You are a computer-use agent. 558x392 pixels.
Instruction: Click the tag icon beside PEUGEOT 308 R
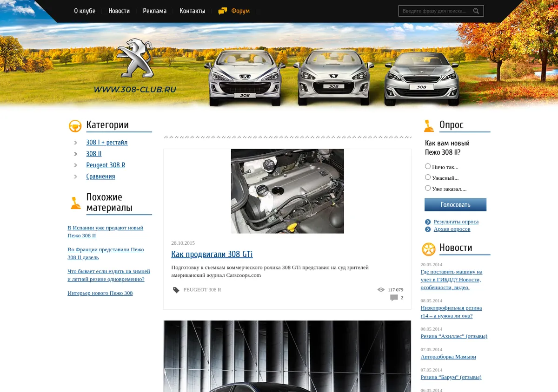[176, 290]
